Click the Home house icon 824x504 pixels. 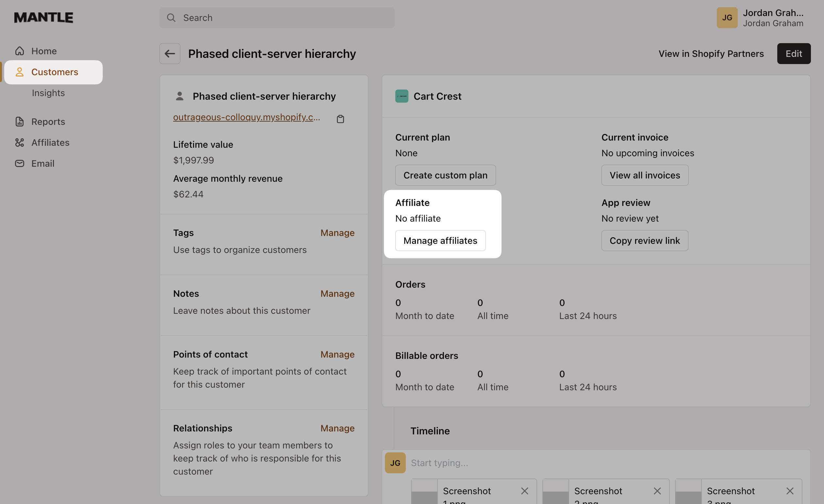click(x=19, y=51)
